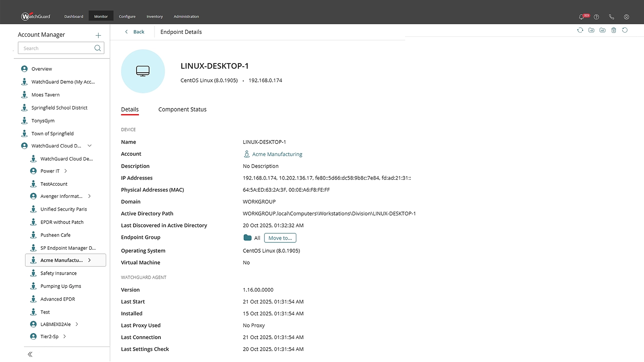Screen dimensions: 644x362
Task: Open the Acme Manufacturing account link
Action: 277,154
